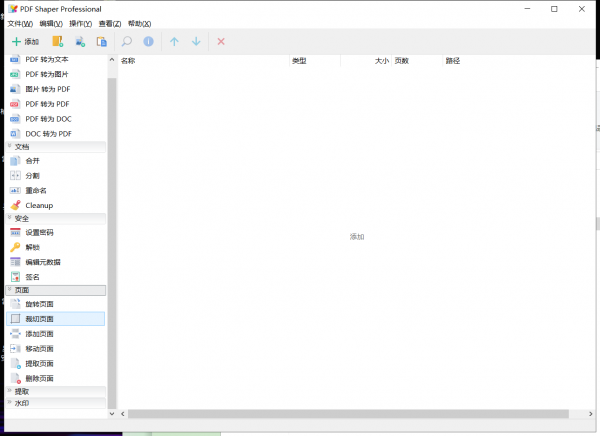Select the 编辑元数据 metadata tool
Screen dimensions: 600x436
(x=56, y=262)
